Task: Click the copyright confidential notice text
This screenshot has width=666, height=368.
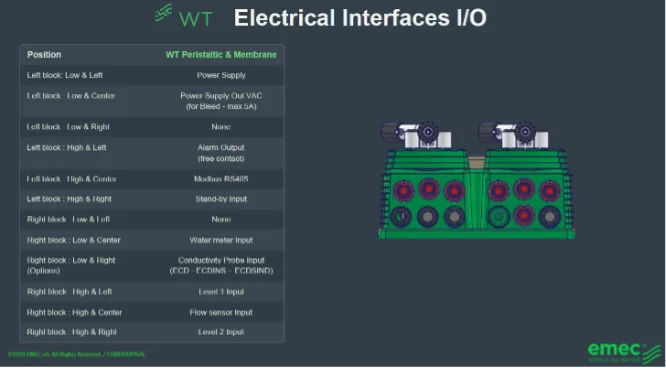Action: point(77,354)
